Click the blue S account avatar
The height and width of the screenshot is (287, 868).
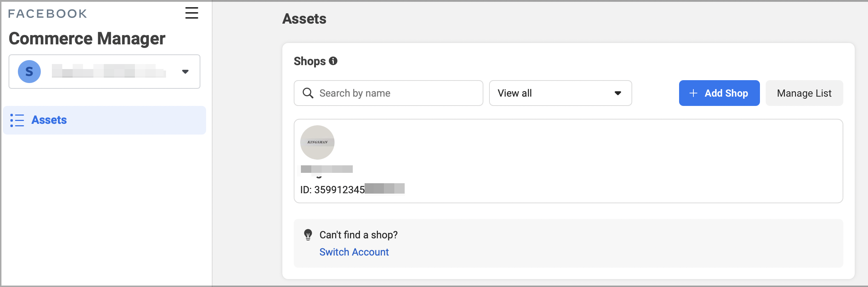click(29, 72)
